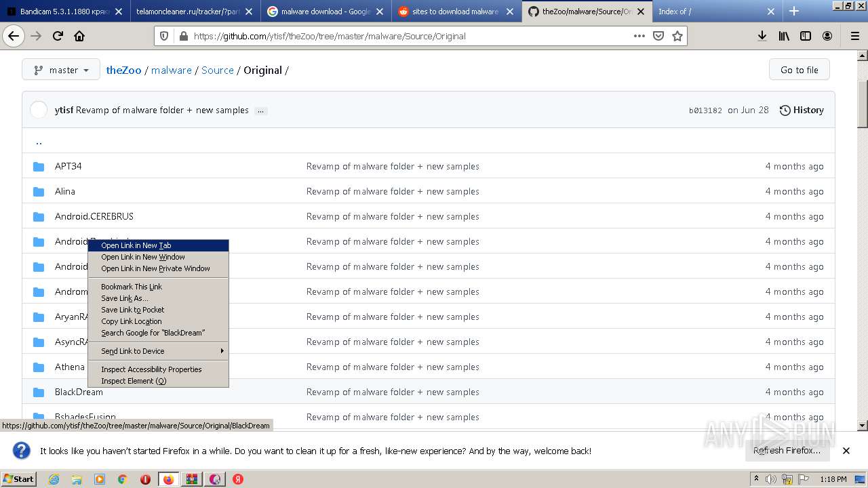Go to the Firefox home page

79,36
